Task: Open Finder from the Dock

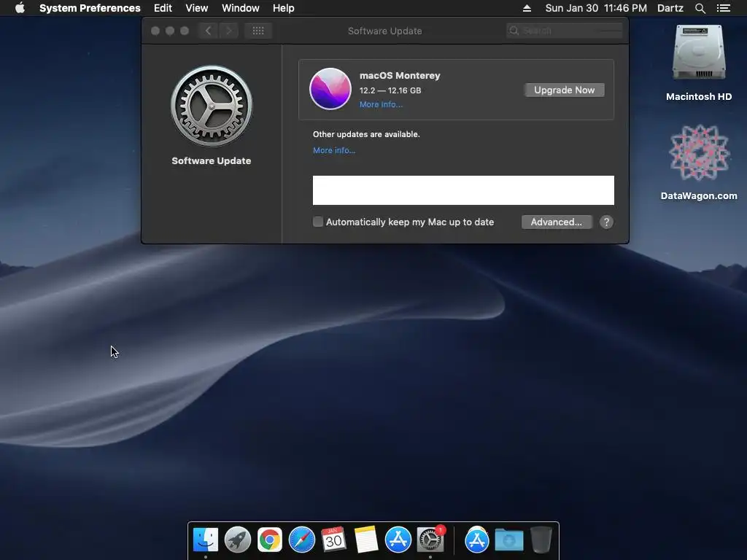Action: (x=206, y=540)
